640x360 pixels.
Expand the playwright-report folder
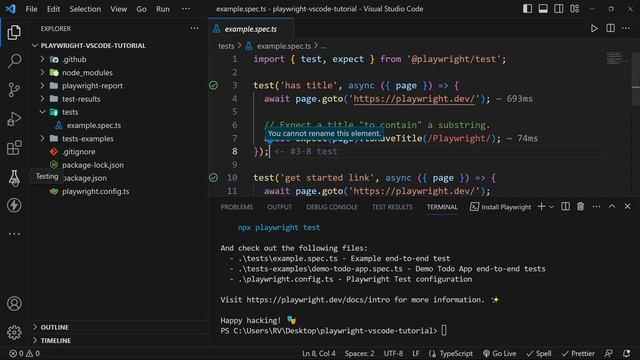click(42, 86)
